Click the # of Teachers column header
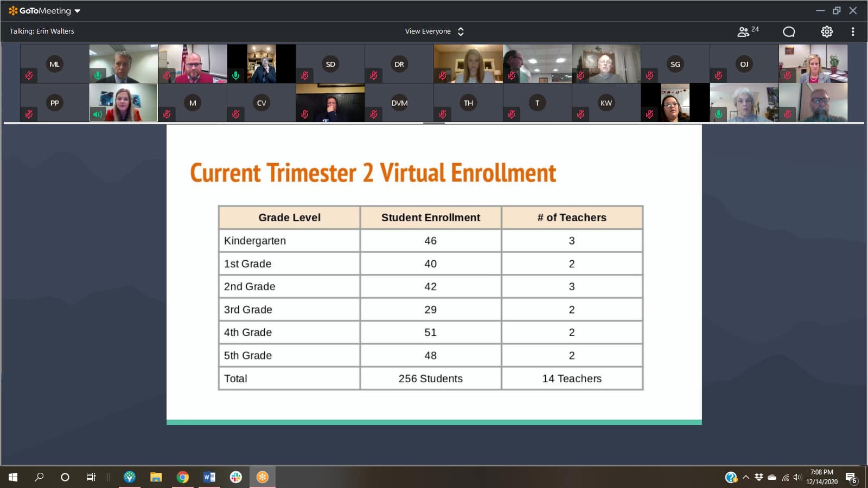Viewport: 868px width, 488px height. coord(572,217)
